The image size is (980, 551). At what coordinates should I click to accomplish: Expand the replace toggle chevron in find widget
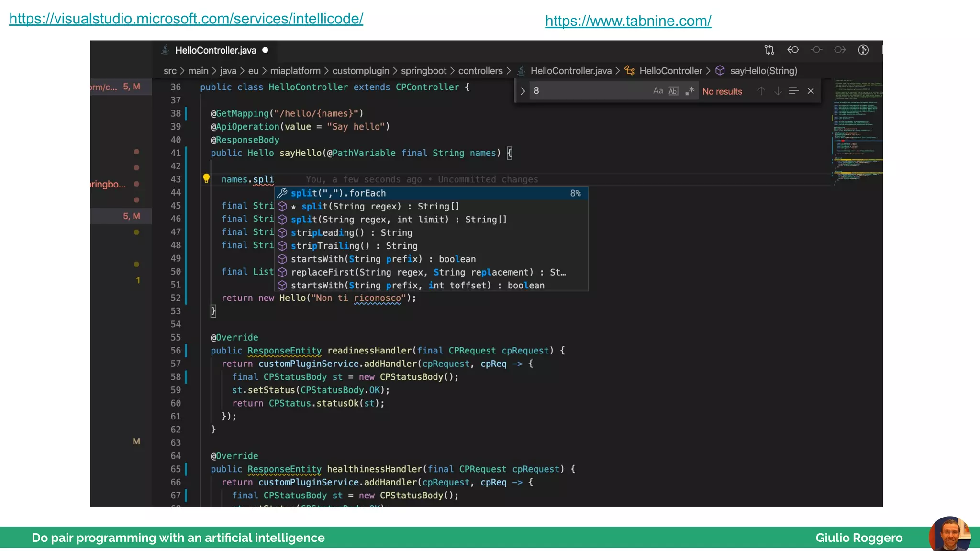[x=523, y=91]
